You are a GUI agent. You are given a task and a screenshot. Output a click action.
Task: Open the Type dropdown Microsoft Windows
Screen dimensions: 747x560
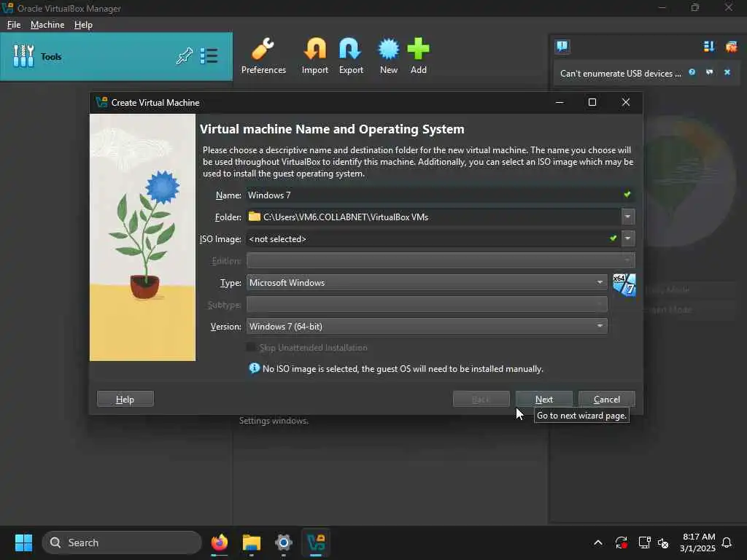click(427, 282)
